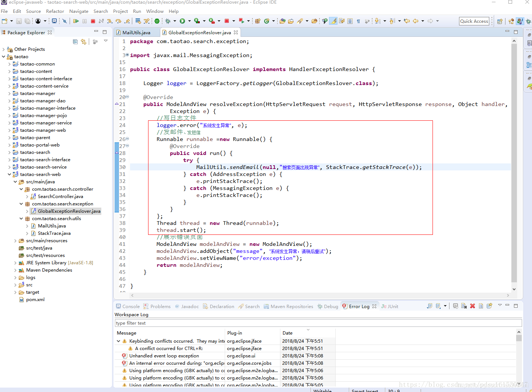Toggle Mark Occurrences highlighter button
This screenshot has width=532, height=392.
coord(333,21)
